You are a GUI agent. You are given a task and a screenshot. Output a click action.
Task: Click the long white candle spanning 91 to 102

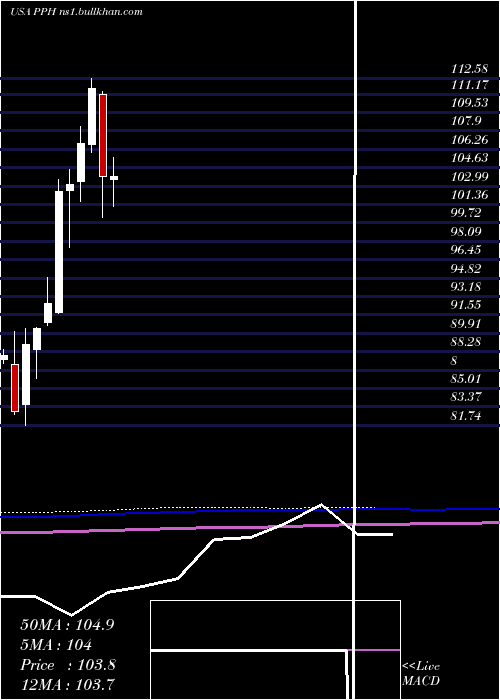coord(59,252)
